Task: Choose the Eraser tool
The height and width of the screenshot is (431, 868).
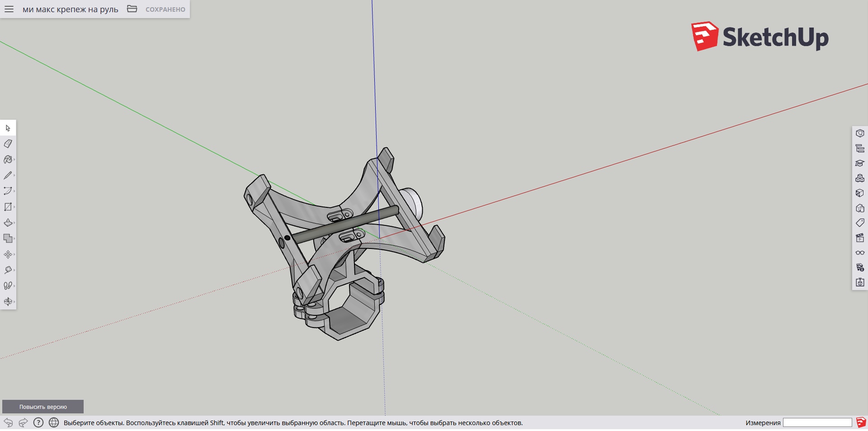Action: click(x=8, y=144)
